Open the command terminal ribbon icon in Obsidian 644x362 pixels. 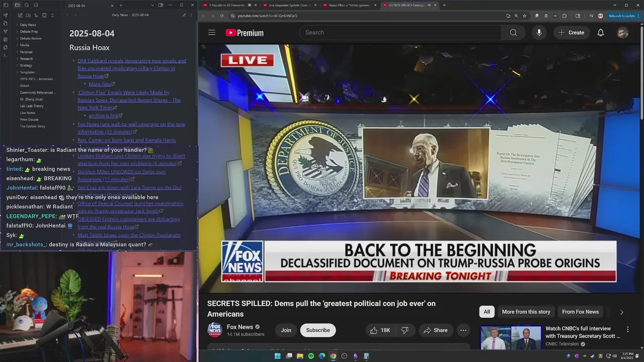(6, 56)
